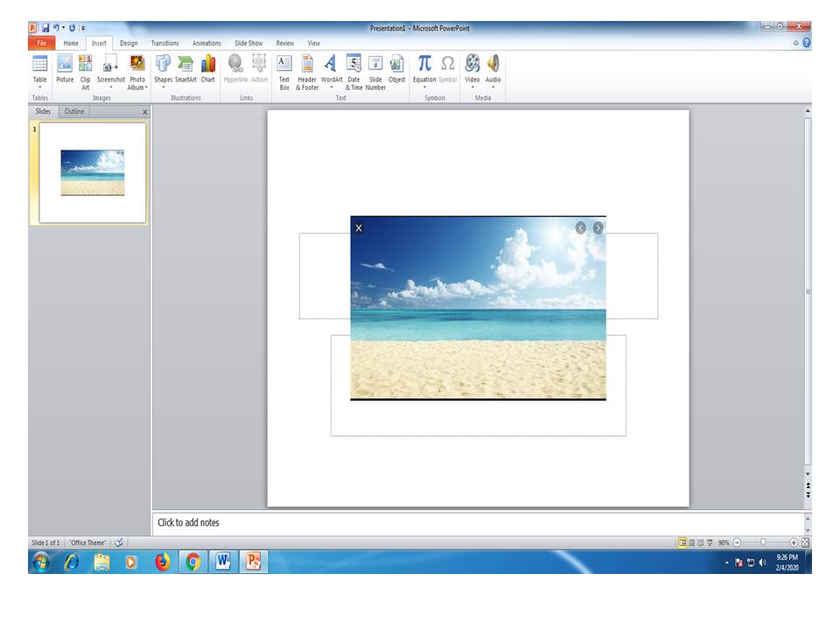Click the Chart icon
Screen dimensions: 840x630
tap(207, 68)
